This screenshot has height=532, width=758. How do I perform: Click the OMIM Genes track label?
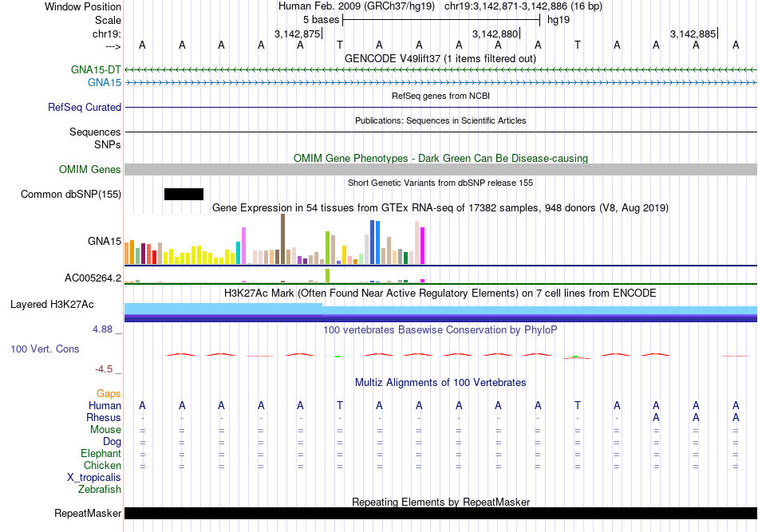pos(90,170)
